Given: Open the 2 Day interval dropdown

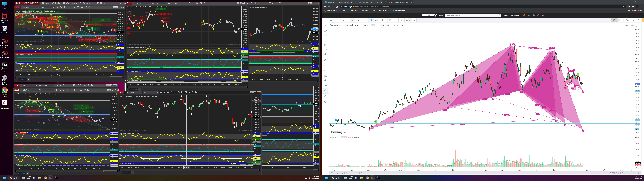Looking at the screenshot, I should click(47, 7).
